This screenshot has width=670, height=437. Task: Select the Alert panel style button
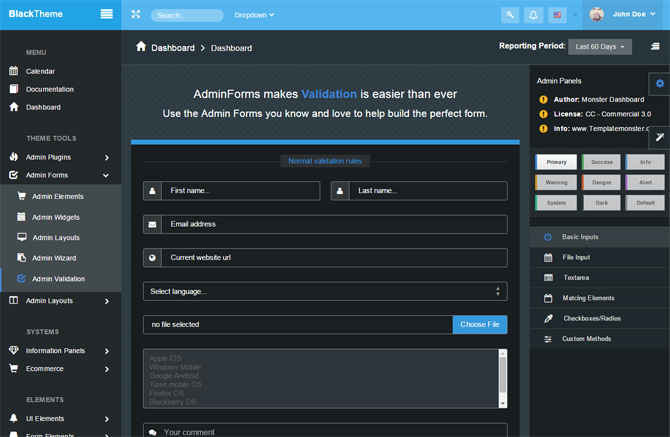coord(645,182)
